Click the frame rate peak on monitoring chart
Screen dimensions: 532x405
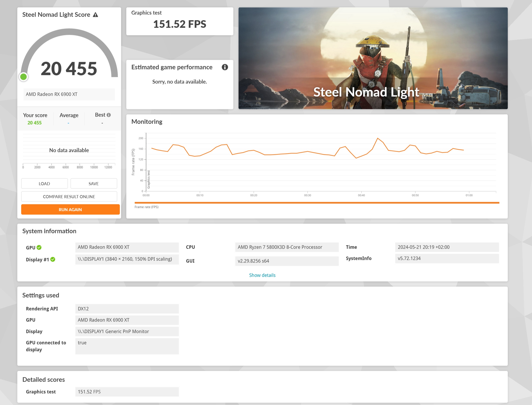point(378,138)
